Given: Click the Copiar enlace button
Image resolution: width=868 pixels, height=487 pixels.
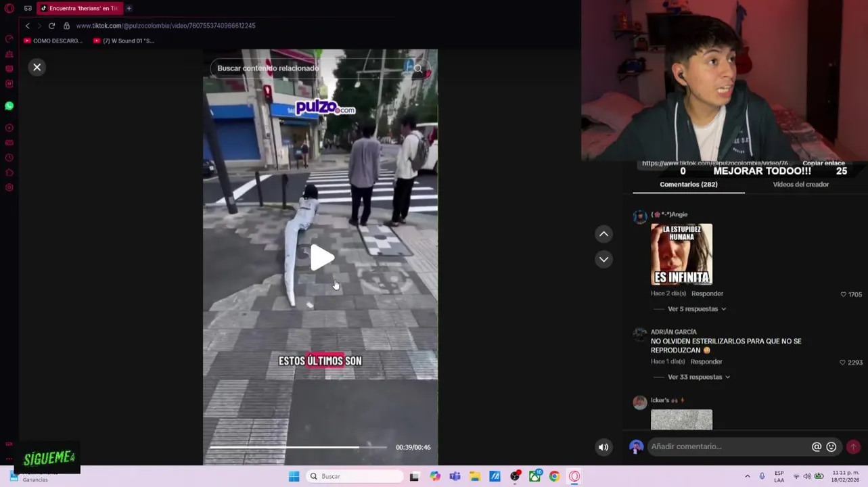Looking at the screenshot, I should 823,163.
